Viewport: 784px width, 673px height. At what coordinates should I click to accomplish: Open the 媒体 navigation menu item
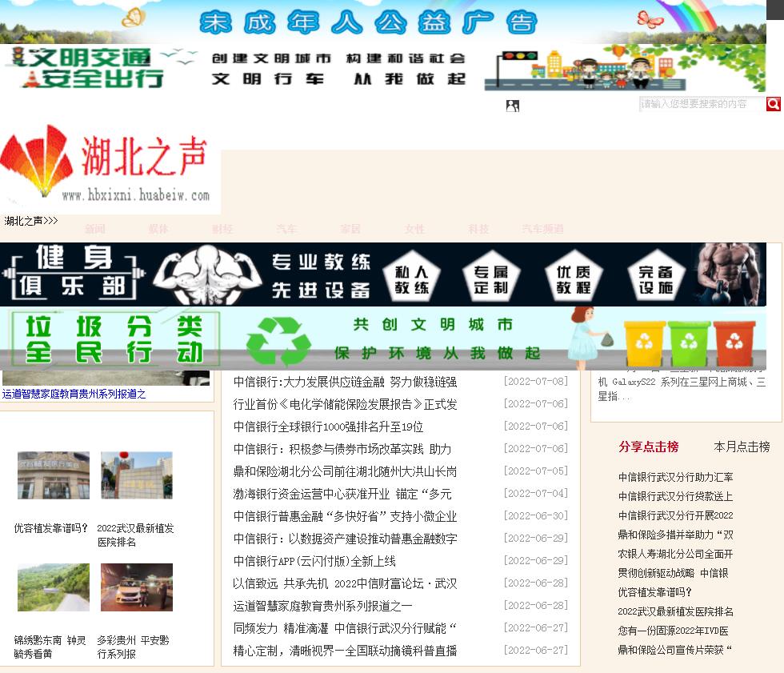pos(158,229)
